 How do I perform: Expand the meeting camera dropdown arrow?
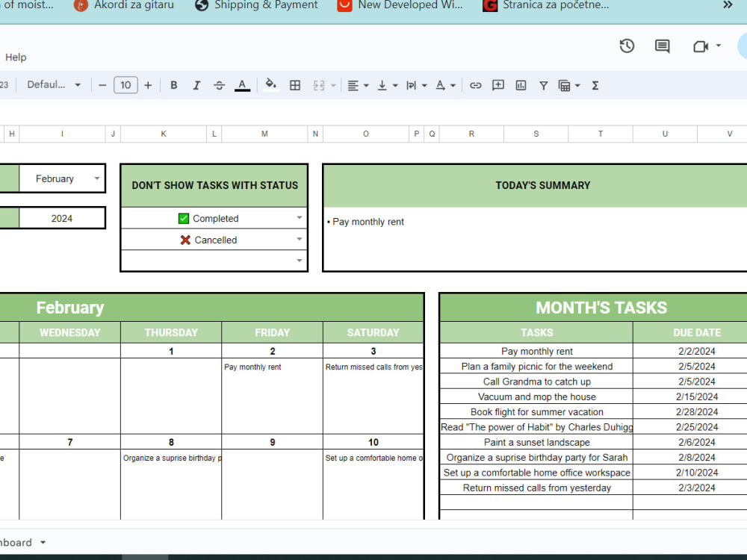pyautogui.click(x=719, y=46)
